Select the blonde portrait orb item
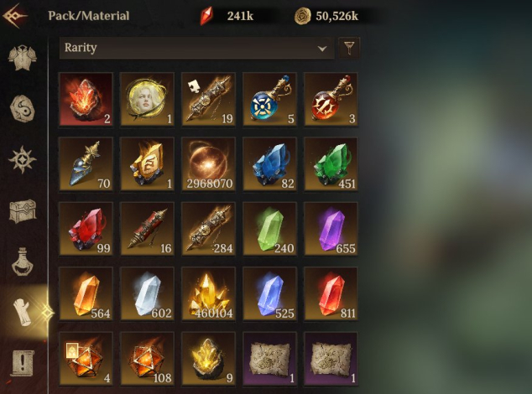This screenshot has height=394, width=532. pyautogui.click(x=147, y=100)
